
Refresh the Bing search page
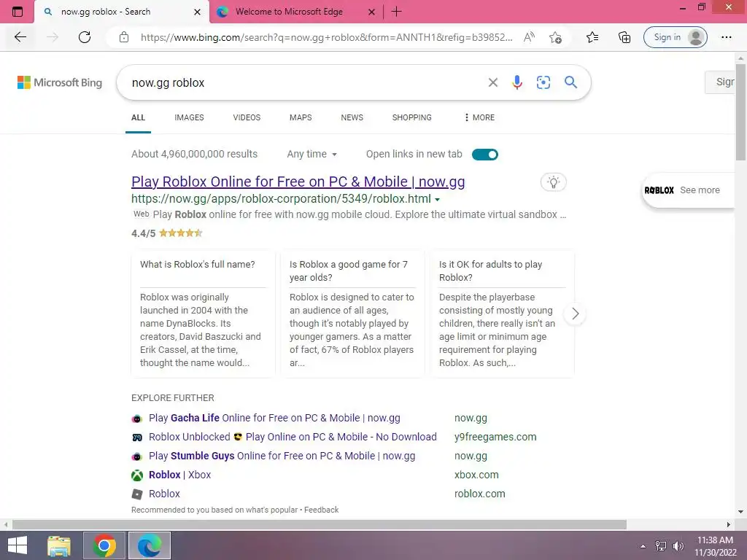[85, 37]
